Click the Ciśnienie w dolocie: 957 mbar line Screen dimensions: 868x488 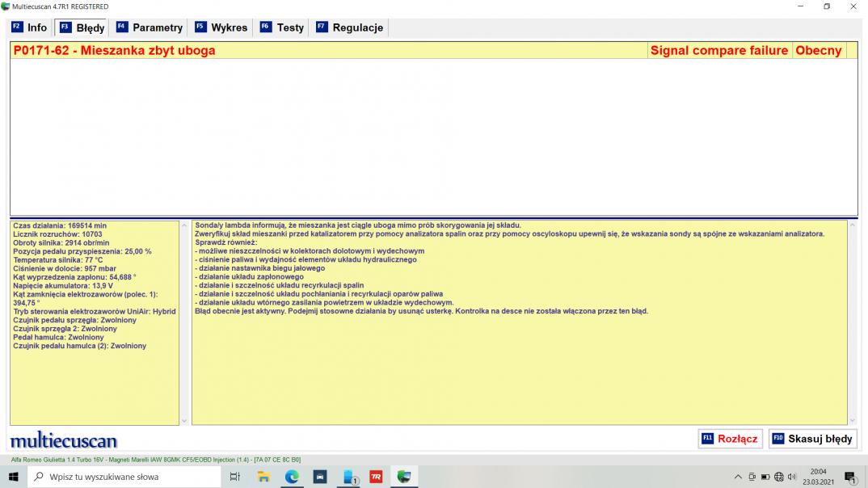(x=65, y=268)
